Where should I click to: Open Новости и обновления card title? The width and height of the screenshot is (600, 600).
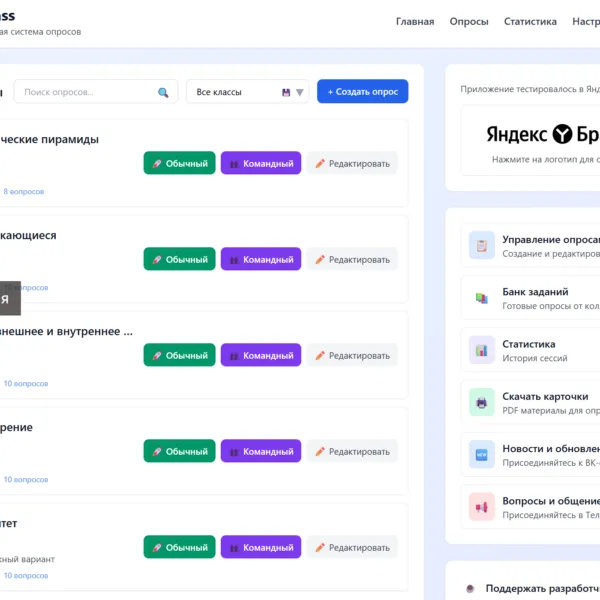pos(551,448)
